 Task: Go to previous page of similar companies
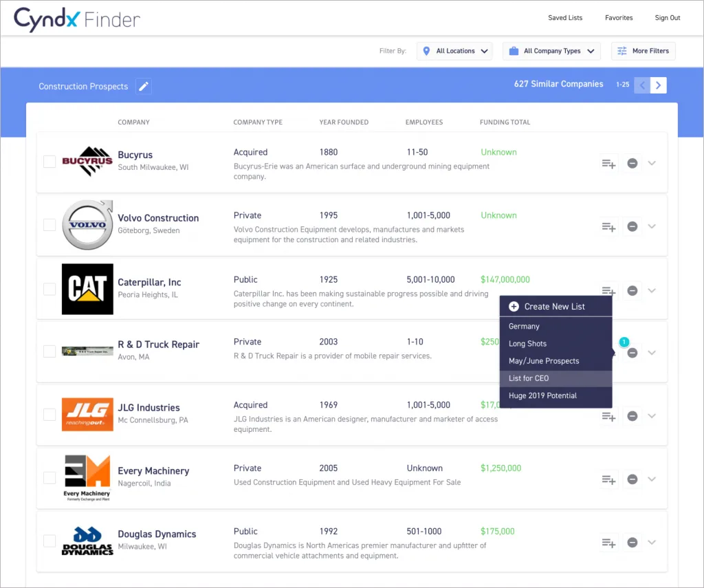642,85
